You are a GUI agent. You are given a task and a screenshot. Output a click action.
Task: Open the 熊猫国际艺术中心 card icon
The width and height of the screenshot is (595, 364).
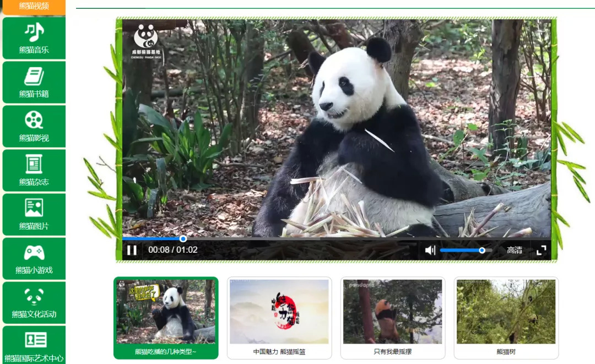pyautogui.click(x=34, y=340)
